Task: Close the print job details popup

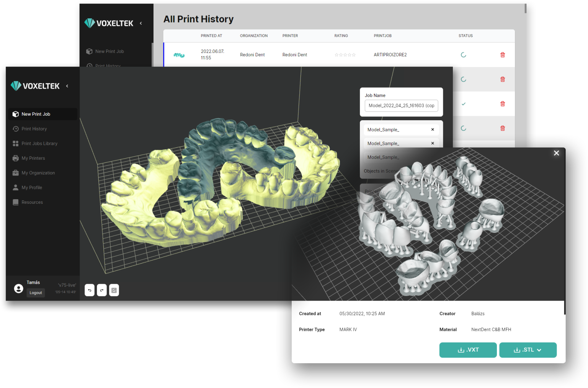Action: (557, 153)
